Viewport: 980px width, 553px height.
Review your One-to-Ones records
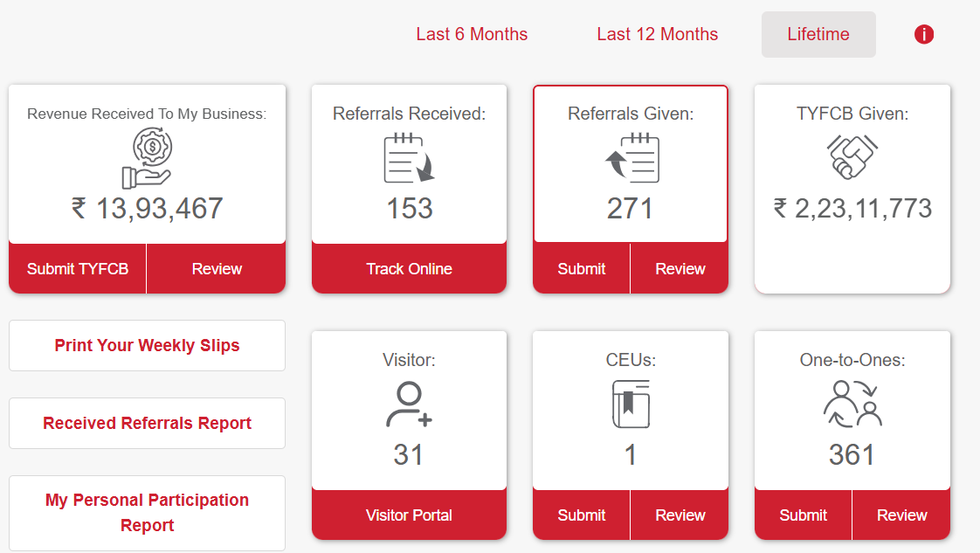pyautogui.click(x=901, y=515)
